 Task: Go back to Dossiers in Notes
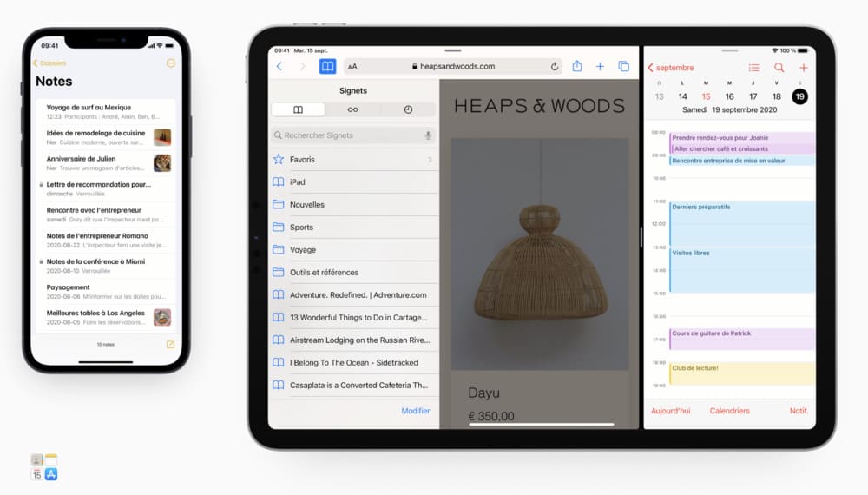[49, 63]
